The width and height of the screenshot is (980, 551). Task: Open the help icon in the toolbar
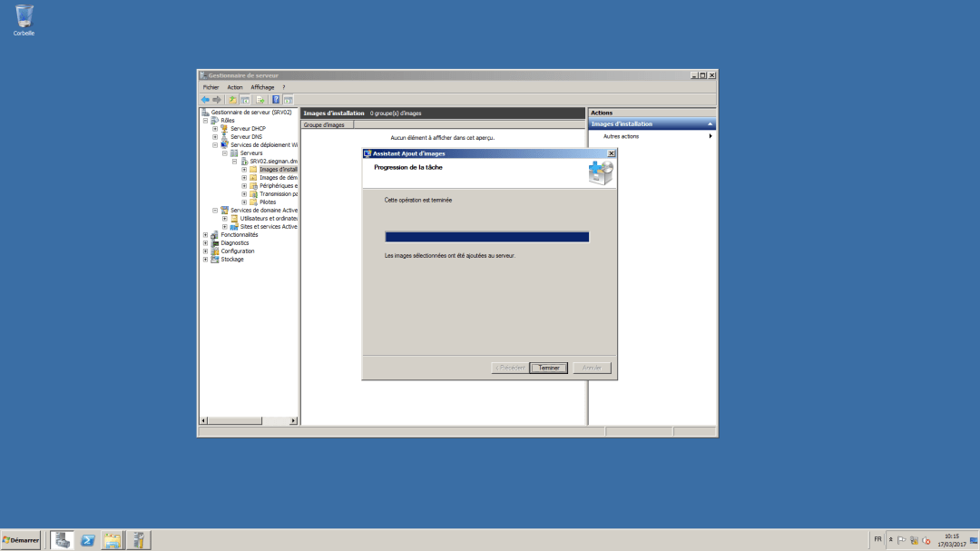coord(276,99)
